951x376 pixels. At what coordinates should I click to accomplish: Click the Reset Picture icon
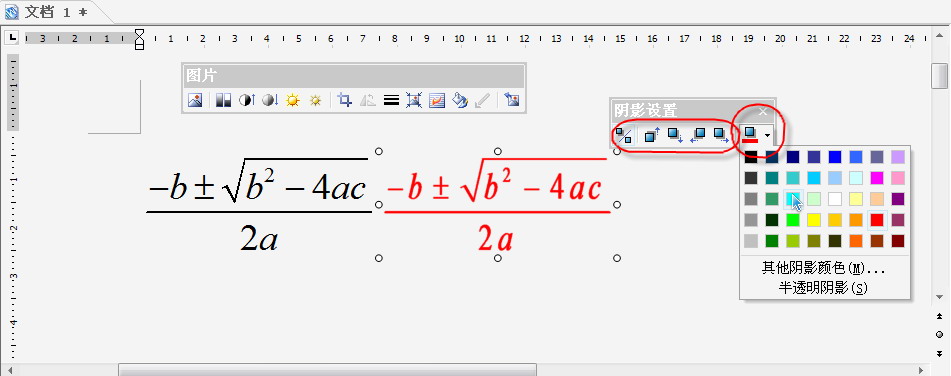point(511,100)
